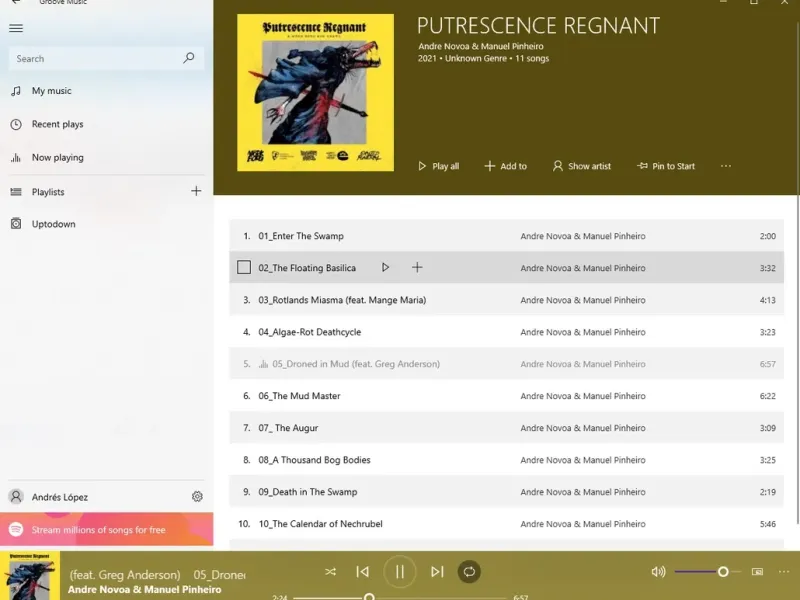
Task: Click the playback progress seek bar
Action: pyautogui.click(x=400, y=597)
